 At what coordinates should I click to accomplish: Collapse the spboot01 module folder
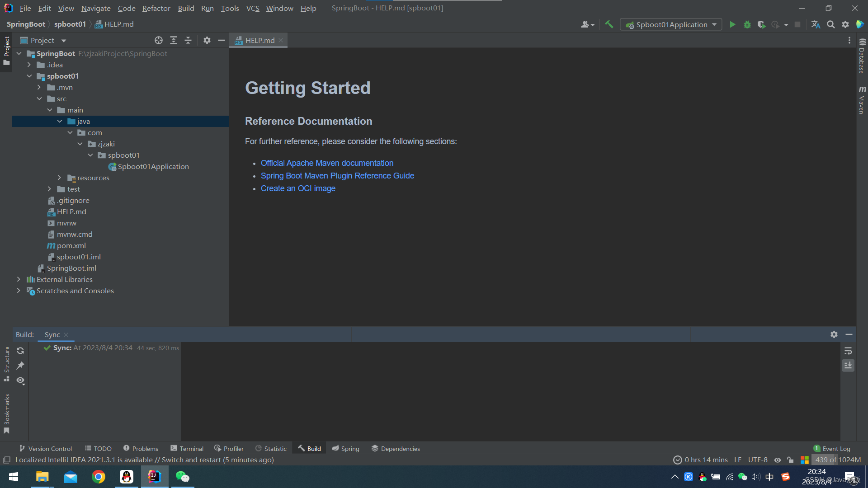pyautogui.click(x=29, y=76)
